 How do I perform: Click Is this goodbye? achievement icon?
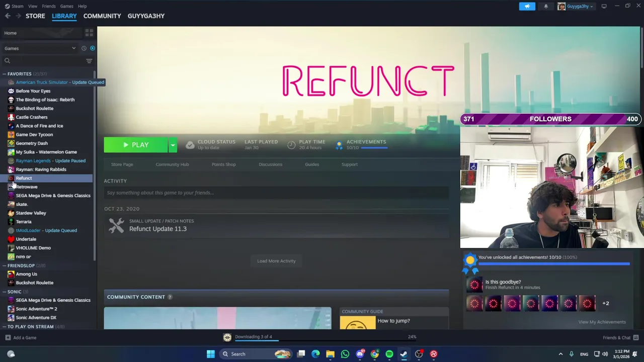point(474,285)
